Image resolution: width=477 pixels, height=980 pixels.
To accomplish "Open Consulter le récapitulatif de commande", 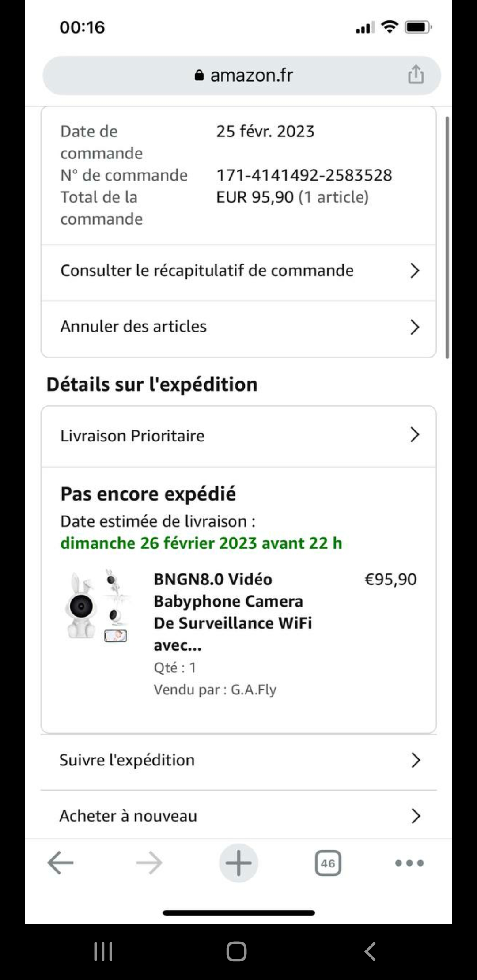I will [238, 271].
